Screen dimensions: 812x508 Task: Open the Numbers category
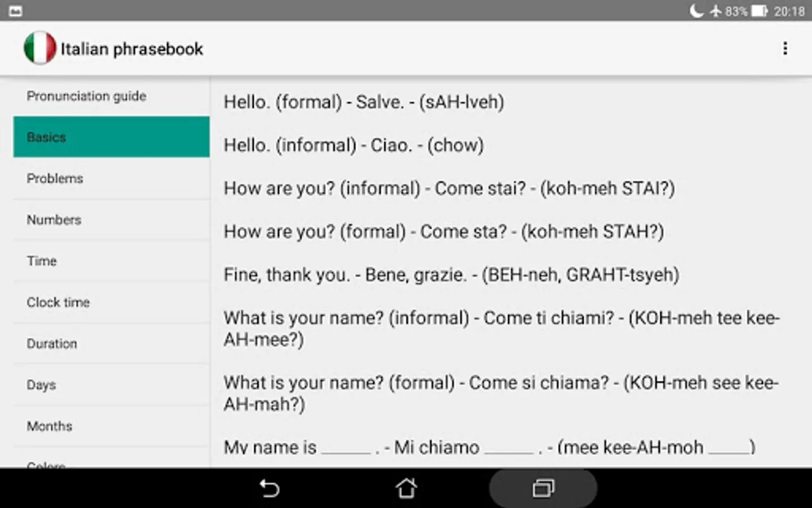(112, 220)
